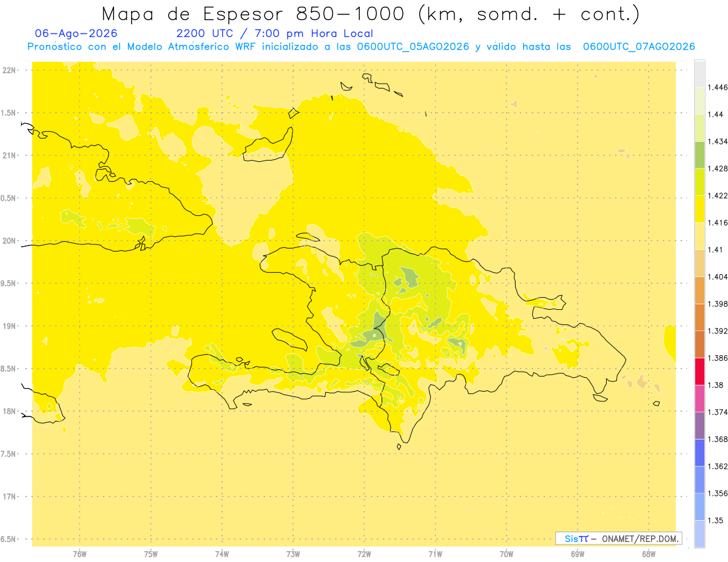Pick the pale green swatch between 1.434 and 1.44
This screenshot has width=728, height=562.
(x=699, y=128)
